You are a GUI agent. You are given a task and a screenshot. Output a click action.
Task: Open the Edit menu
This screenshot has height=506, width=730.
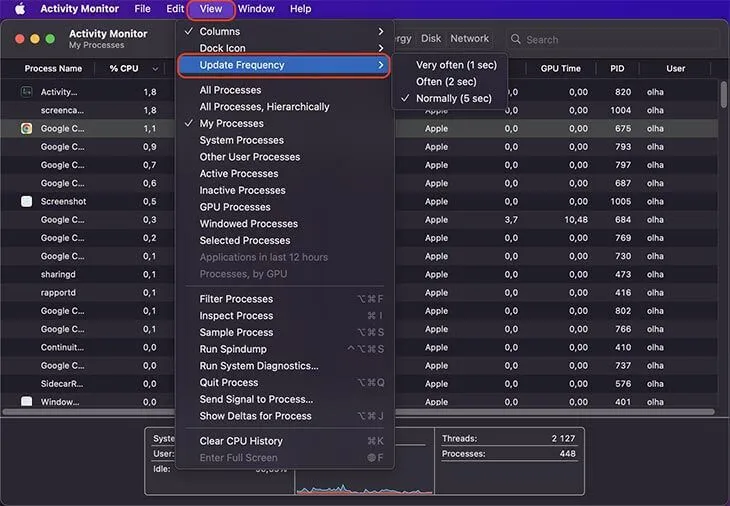tap(175, 9)
